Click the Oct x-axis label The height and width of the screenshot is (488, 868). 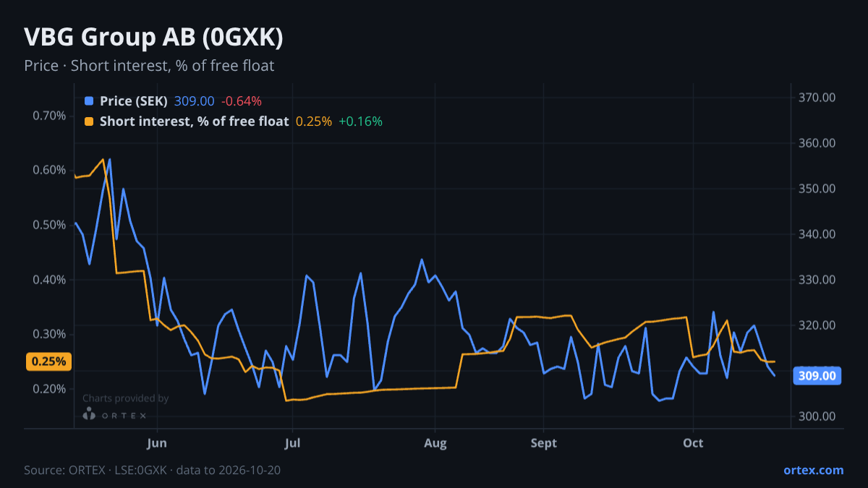(x=693, y=443)
